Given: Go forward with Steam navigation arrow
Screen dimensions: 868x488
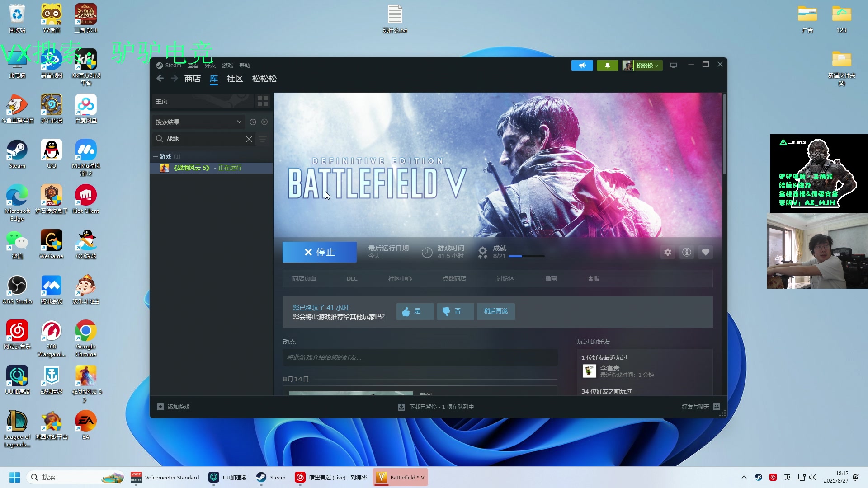Looking at the screenshot, I should pos(175,79).
